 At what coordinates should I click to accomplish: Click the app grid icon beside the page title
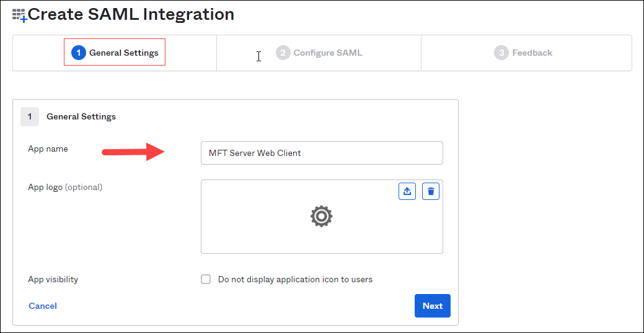(x=19, y=15)
